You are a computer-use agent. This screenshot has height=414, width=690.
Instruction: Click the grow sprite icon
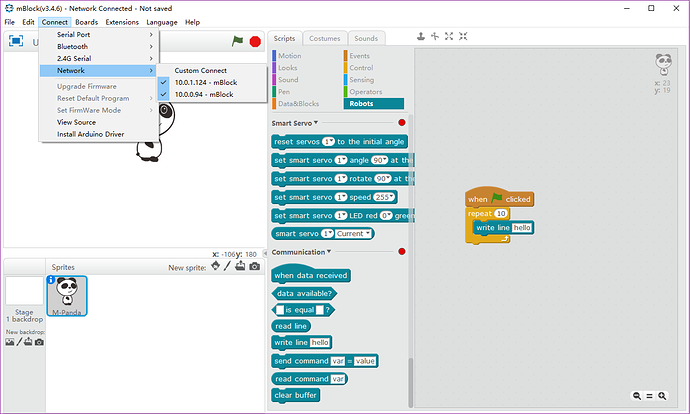click(449, 36)
